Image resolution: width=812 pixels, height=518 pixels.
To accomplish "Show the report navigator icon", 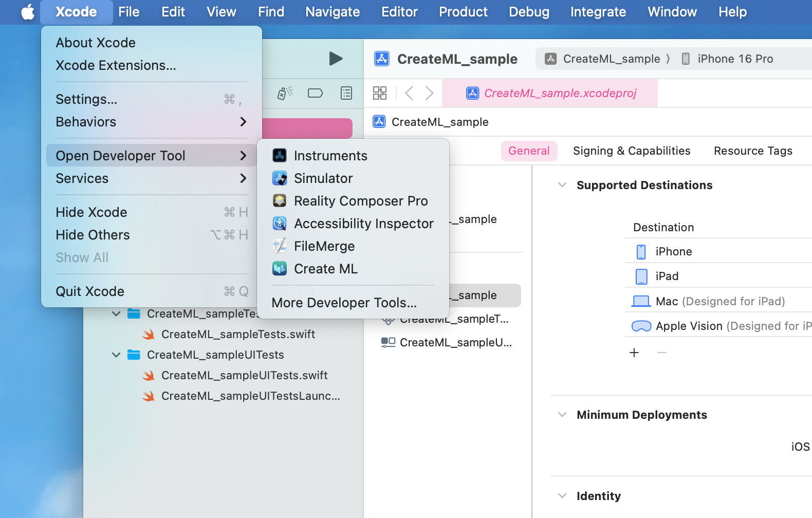I will coord(346,93).
